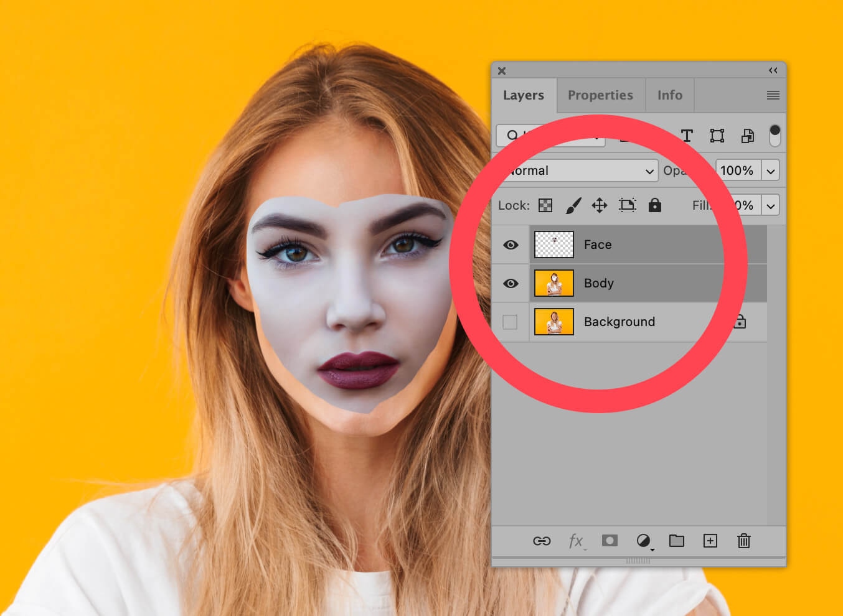
Task: Lock image pixels brush icon
Action: [x=573, y=205]
